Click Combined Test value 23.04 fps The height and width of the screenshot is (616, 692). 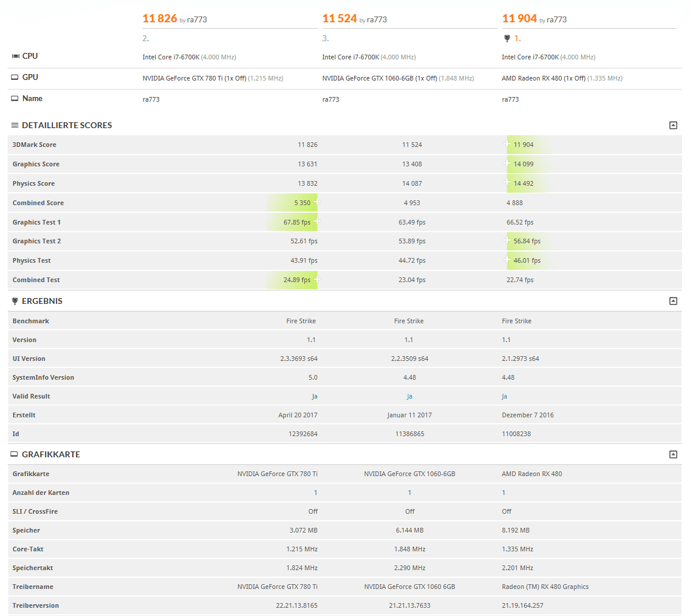coord(412,280)
